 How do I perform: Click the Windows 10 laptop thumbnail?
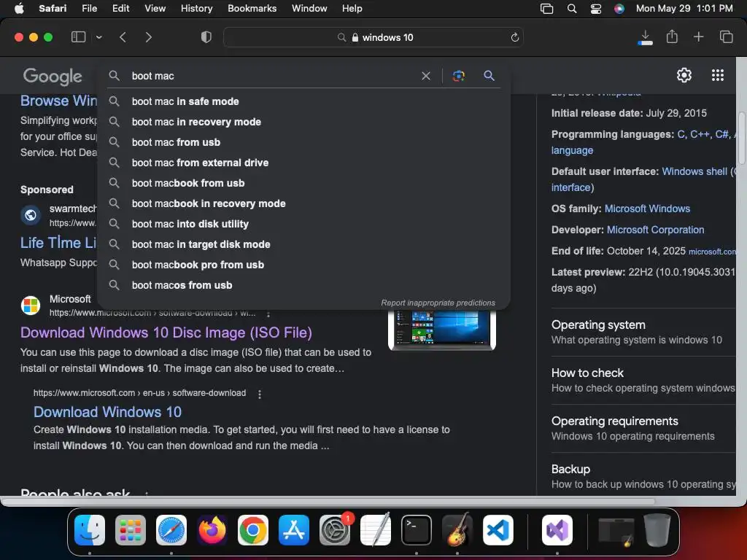point(442,330)
